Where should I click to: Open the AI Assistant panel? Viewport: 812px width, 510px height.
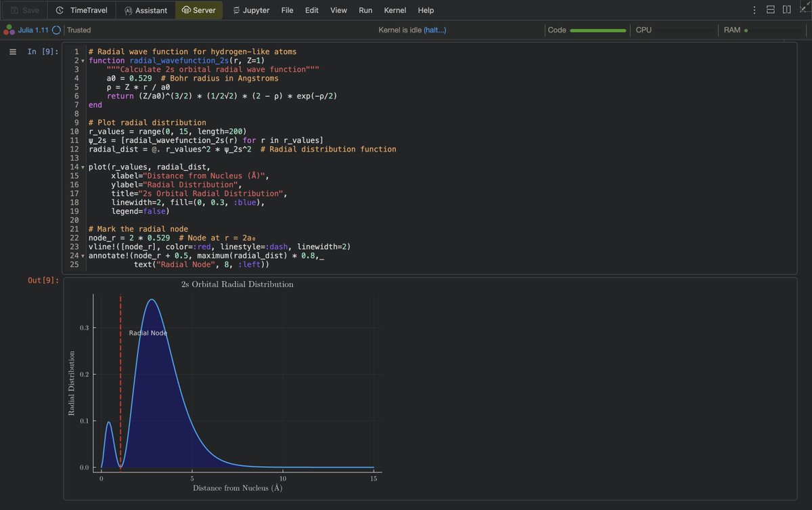point(145,10)
